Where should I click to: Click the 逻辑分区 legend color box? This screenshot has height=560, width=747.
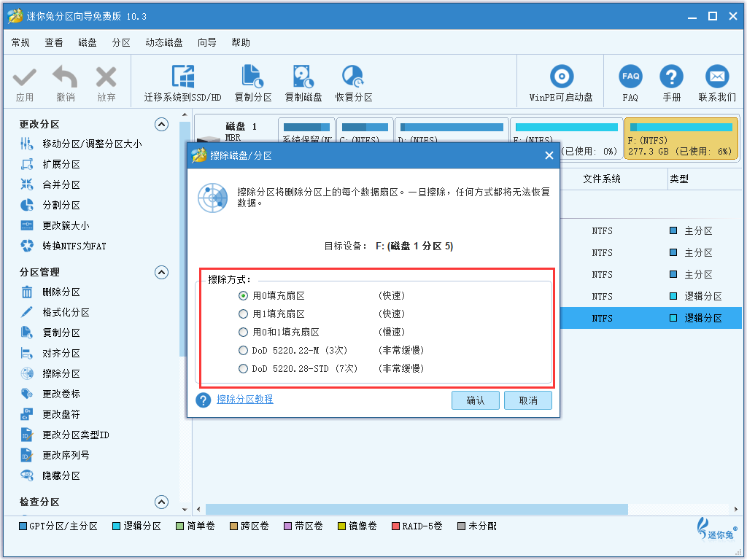(x=116, y=526)
